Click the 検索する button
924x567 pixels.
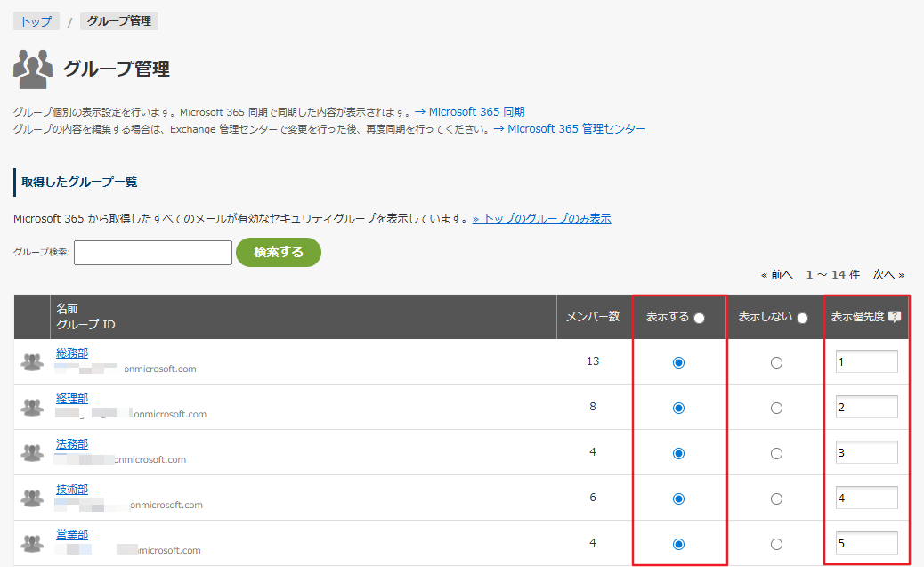coord(278,252)
